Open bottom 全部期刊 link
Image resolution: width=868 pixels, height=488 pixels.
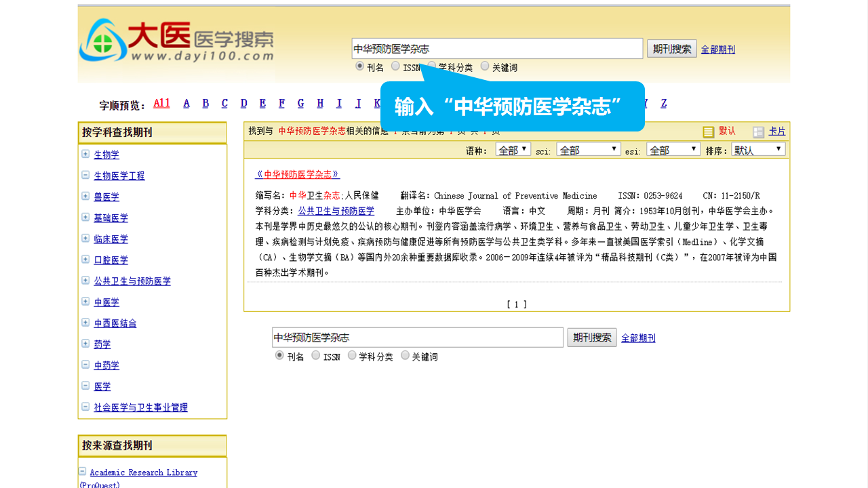point(638,338)
